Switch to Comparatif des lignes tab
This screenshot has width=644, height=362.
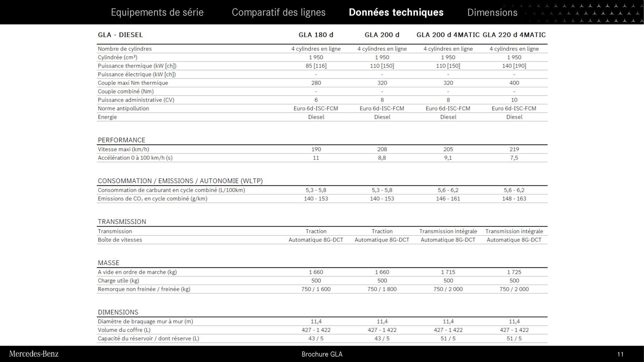[x=278, y=12]
